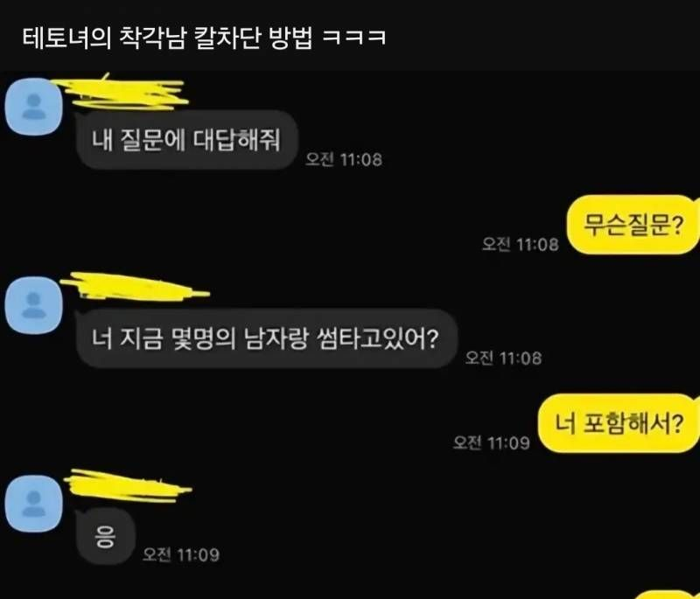700x599 pixels.
Task: Tap the partially visible yellow bubble at bottom right
Action: [675, 595]
